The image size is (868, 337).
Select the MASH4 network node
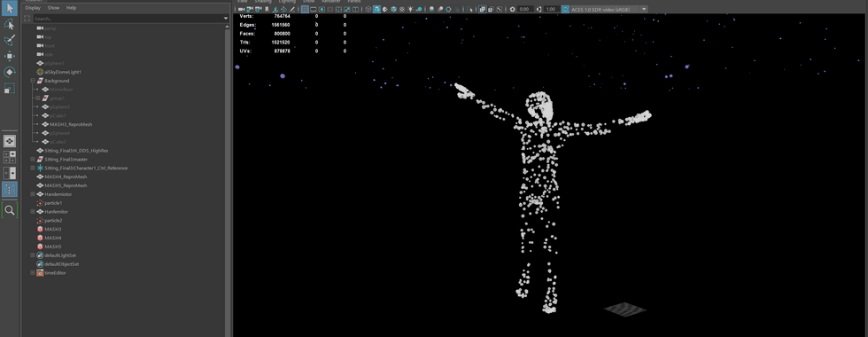52,238
